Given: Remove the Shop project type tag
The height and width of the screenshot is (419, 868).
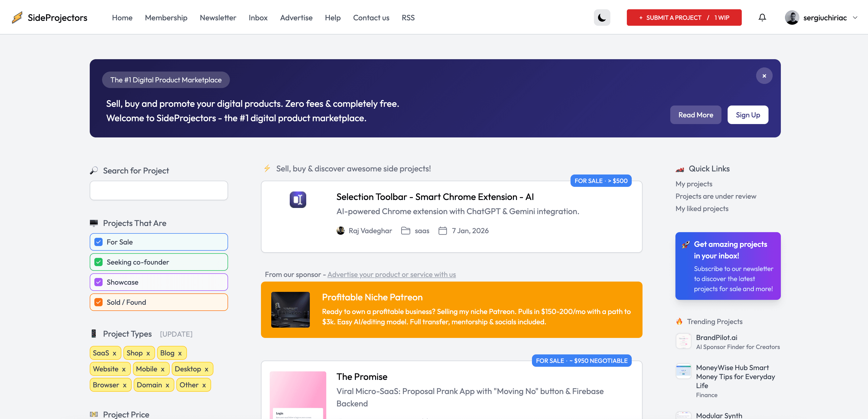Looking at the screenshot, I should click(148, 353).
